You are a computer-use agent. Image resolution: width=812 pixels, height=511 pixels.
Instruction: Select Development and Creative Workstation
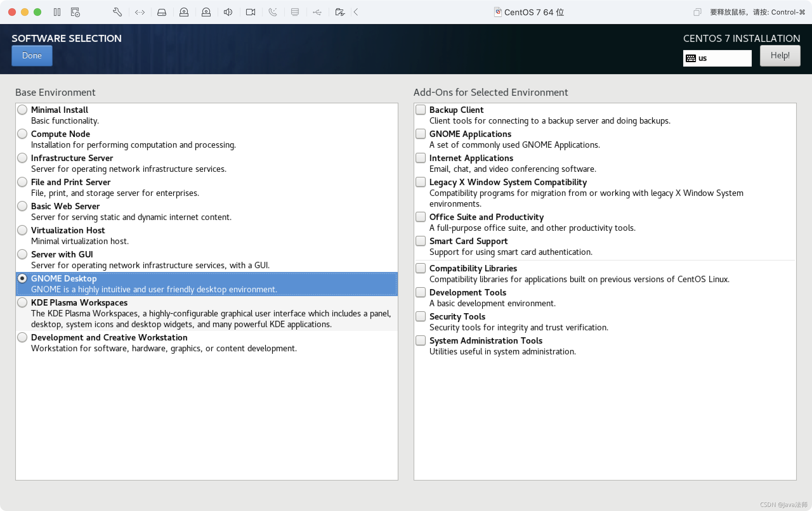coord(22,337)
